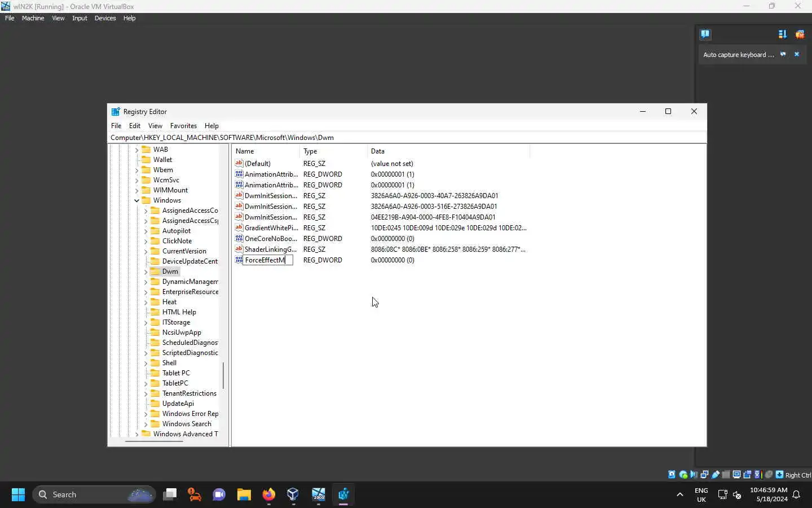Click delete-all notifications icon in VirtualBox panel
Viewport: 812px width, 508px height.
pyautogui.click(x=800, y=34)
